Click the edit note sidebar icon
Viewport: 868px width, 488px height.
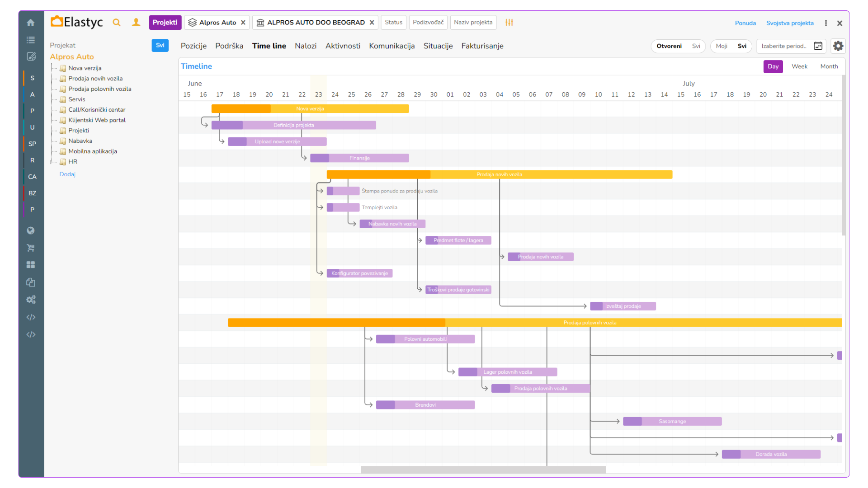[x=31, y=56]
